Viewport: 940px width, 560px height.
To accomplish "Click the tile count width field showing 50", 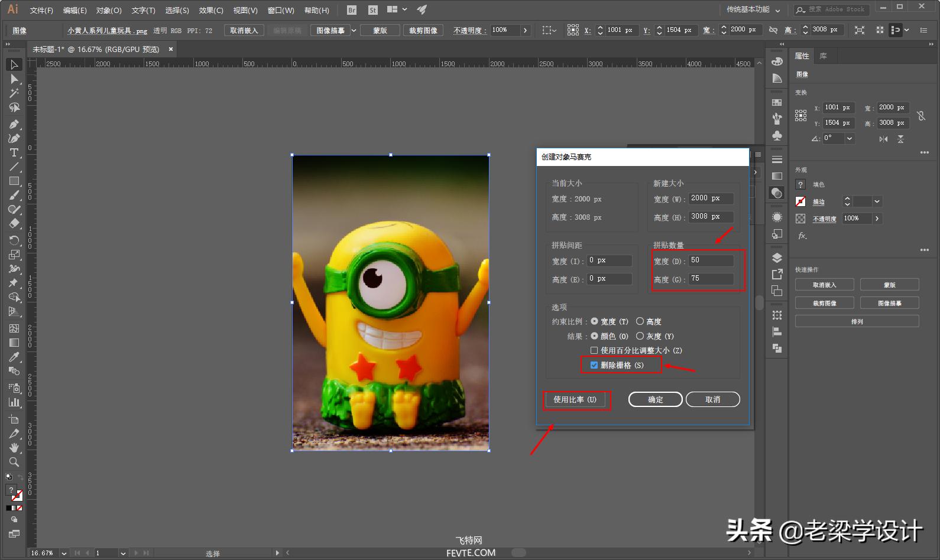I will coord(711,261).
